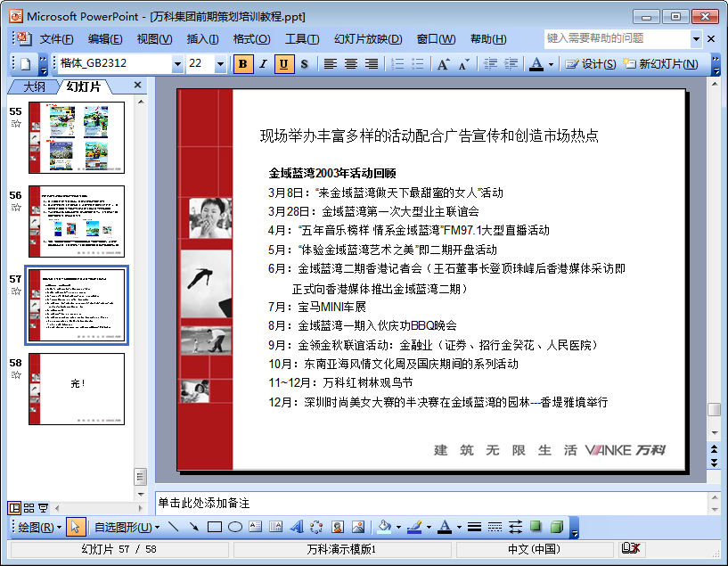Insert a vertical text box
The height and width of the screenshot is (566, 728).
point(276,527)
